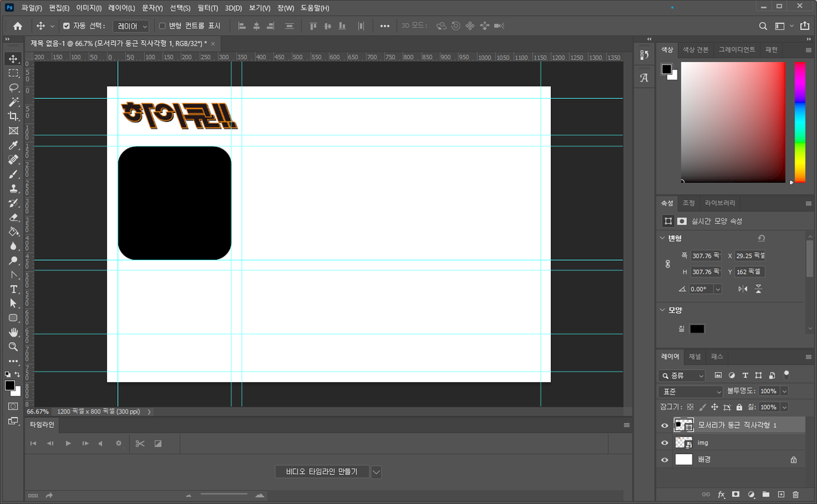Open the rotation angle dropdown
817x504 pixels.
point(718,289)
